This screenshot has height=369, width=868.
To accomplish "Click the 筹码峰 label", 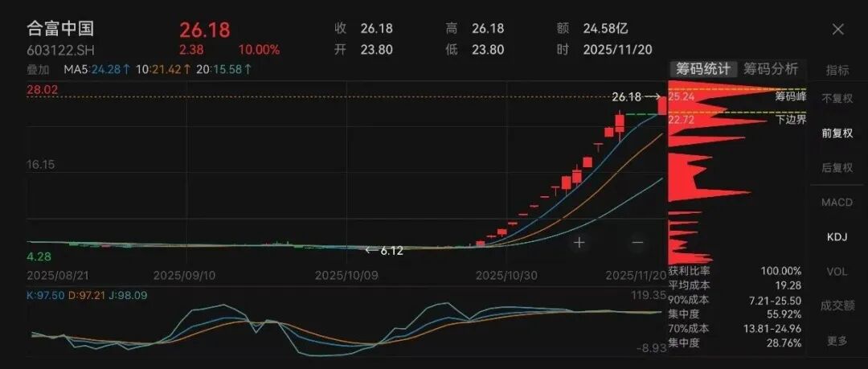I will 791,96.
